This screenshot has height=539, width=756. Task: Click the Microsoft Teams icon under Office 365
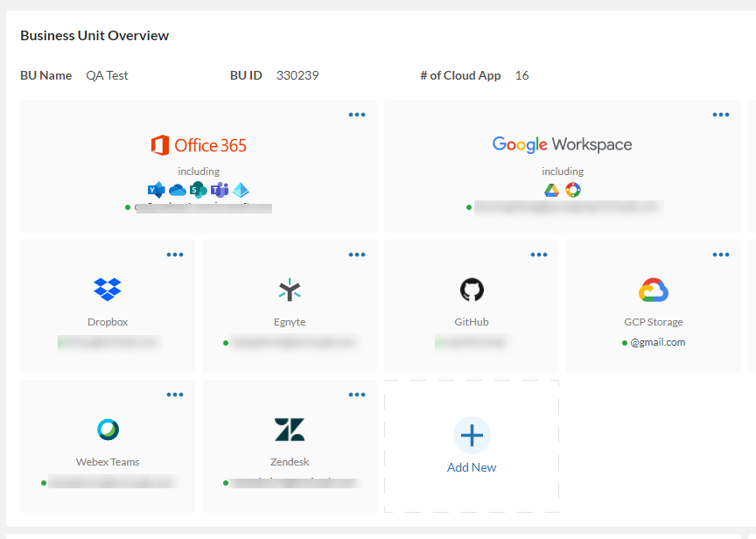click(220, 190)
